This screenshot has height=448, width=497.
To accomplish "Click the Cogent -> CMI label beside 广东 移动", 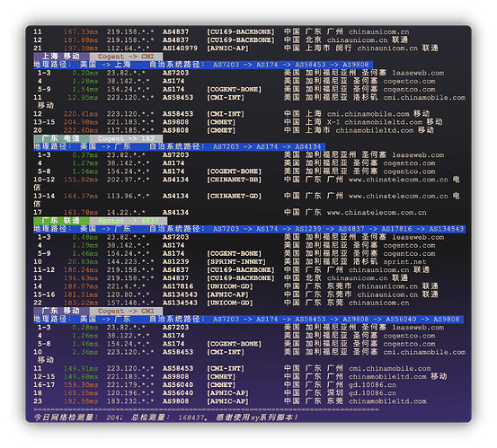I will tap(126, 311).
